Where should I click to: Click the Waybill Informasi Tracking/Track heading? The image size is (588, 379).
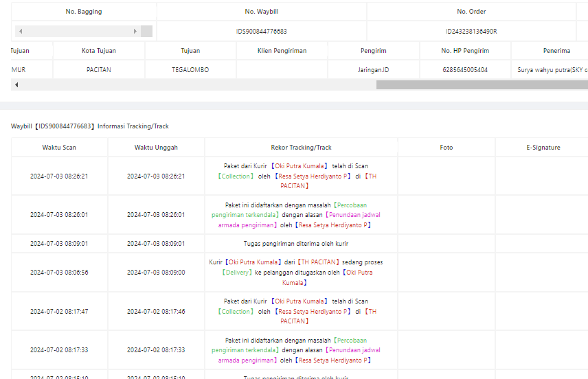(89, 126)
